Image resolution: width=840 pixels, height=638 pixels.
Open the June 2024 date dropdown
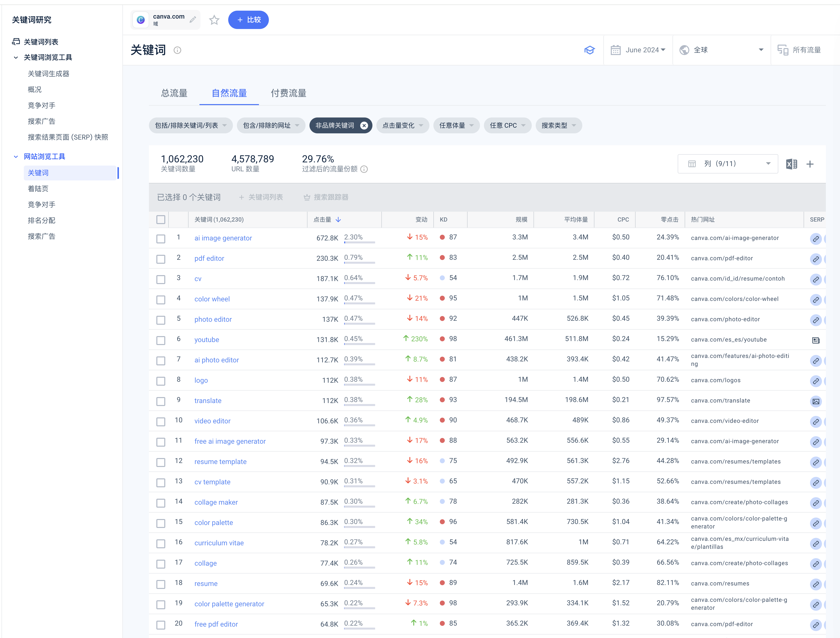tap(638, 50)
